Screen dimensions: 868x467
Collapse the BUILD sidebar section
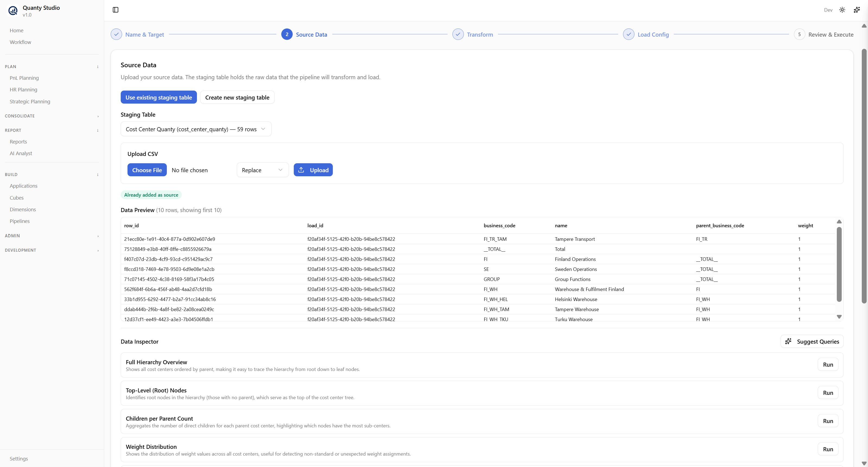click(52, 175)
